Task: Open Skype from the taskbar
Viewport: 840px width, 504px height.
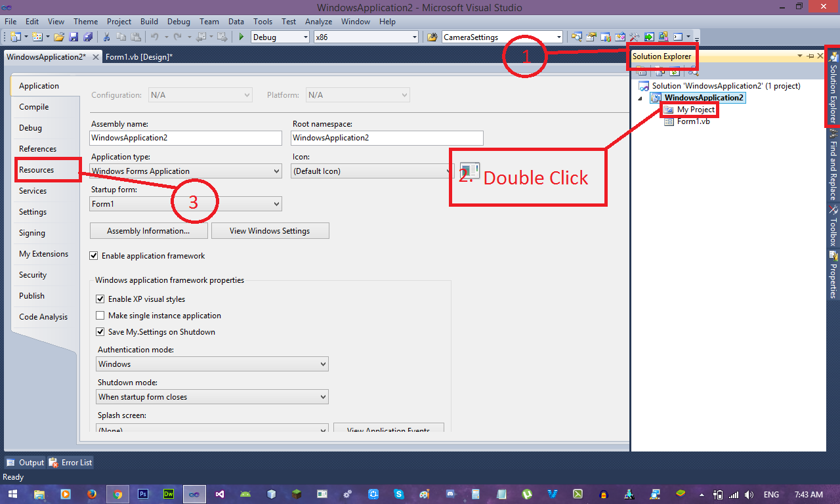Action: (x=399, y=494)
